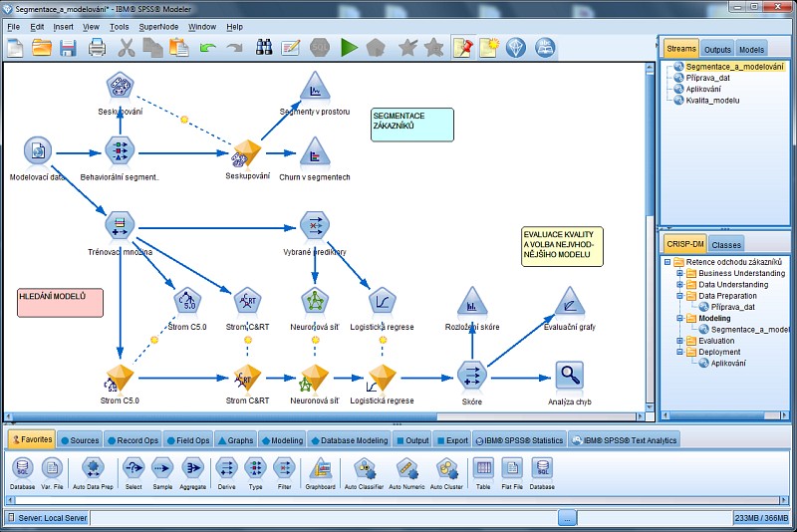This screenshot has height=532, width=797.
Task: Open the IBM SPSS Text Analytics palette tab
Action: tap(625, 440)
